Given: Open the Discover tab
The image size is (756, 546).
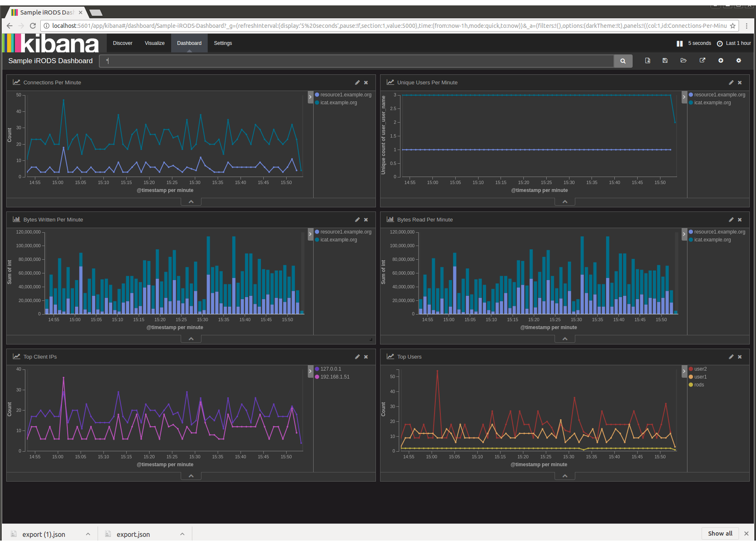Looking at the screenshot, I should pos(123,43).
